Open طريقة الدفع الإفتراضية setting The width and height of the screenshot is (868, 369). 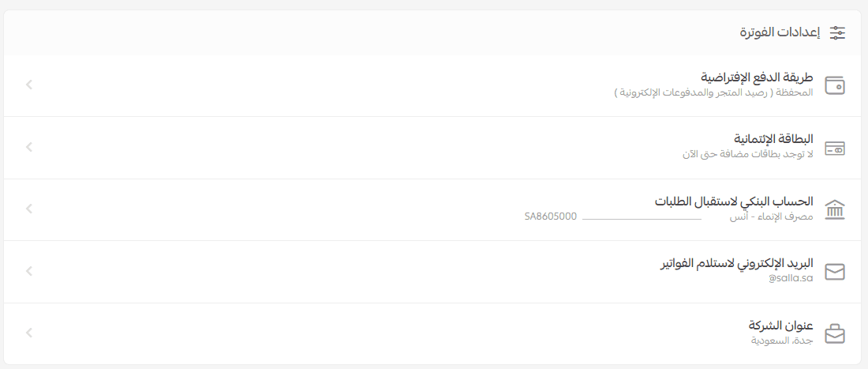757,77
